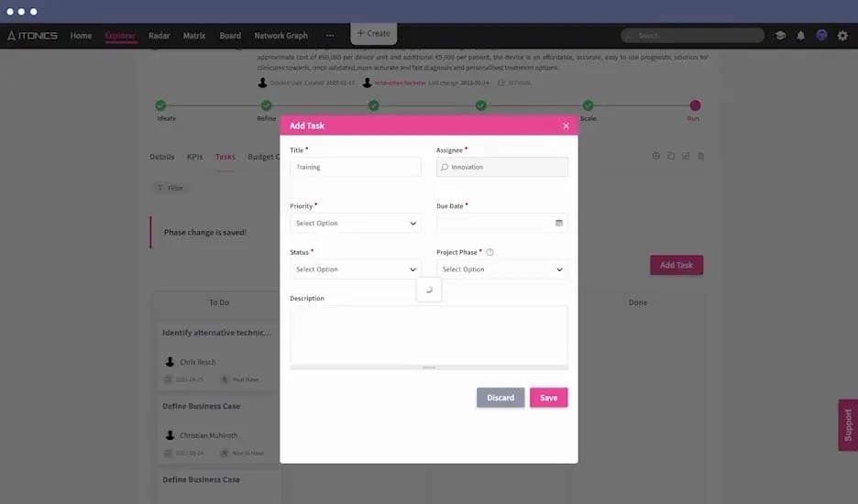Image resolution: width=858 pixels, height=504 pixels.
Task: Click the Create button
Action: [x=374, y=33]
